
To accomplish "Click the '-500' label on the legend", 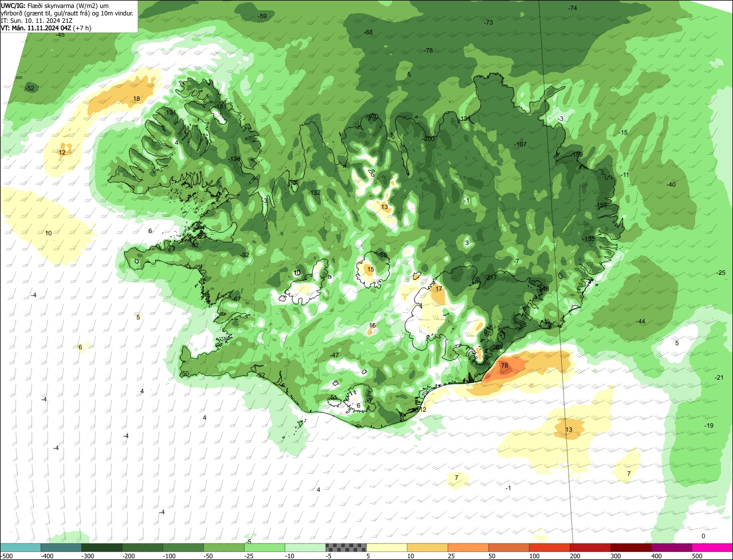I will 6,556.
